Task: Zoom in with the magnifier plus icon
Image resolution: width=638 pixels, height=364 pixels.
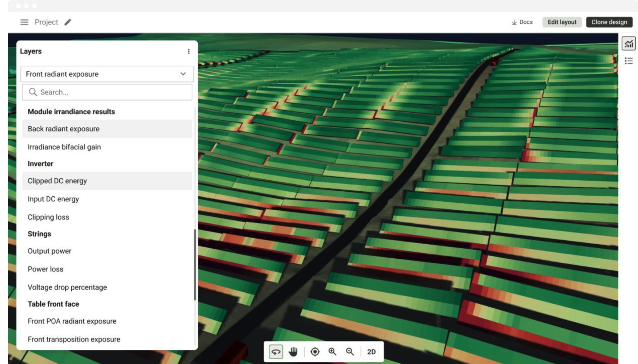Action: coord(332,352)
